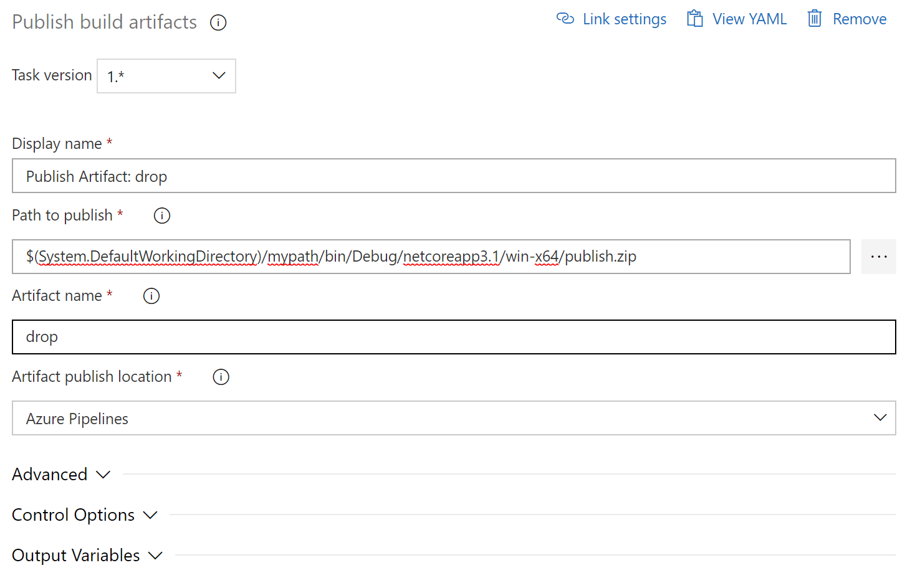Click the Artifact name input field
Screen dimensions: 920x588
click(x=454, y=337)
